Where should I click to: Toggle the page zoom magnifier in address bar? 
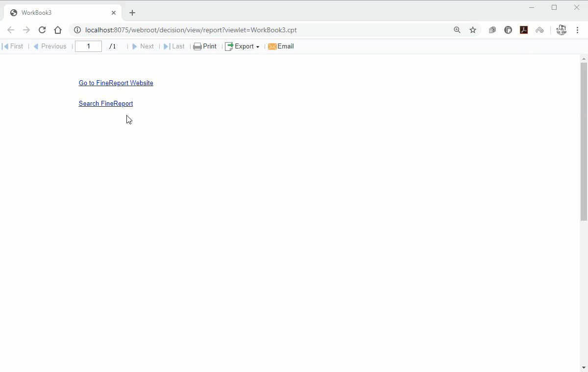pyautogui.click(x=457, y=30)
